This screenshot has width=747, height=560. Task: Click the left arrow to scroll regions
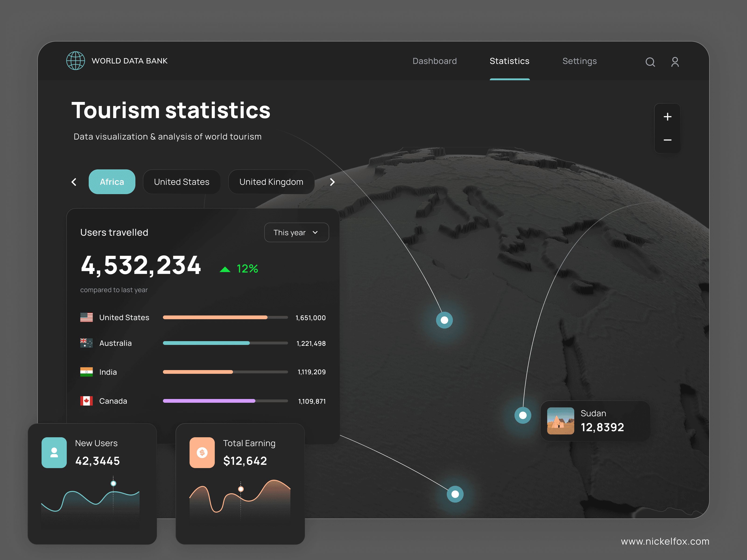click(x=74, y=182)
